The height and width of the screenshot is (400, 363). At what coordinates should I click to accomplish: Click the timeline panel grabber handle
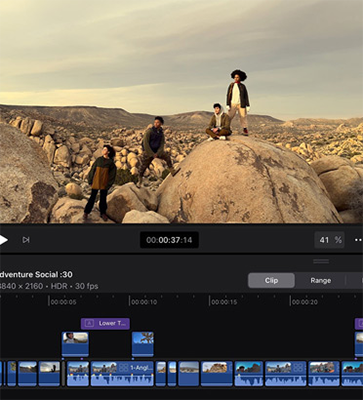click(321, 261)
